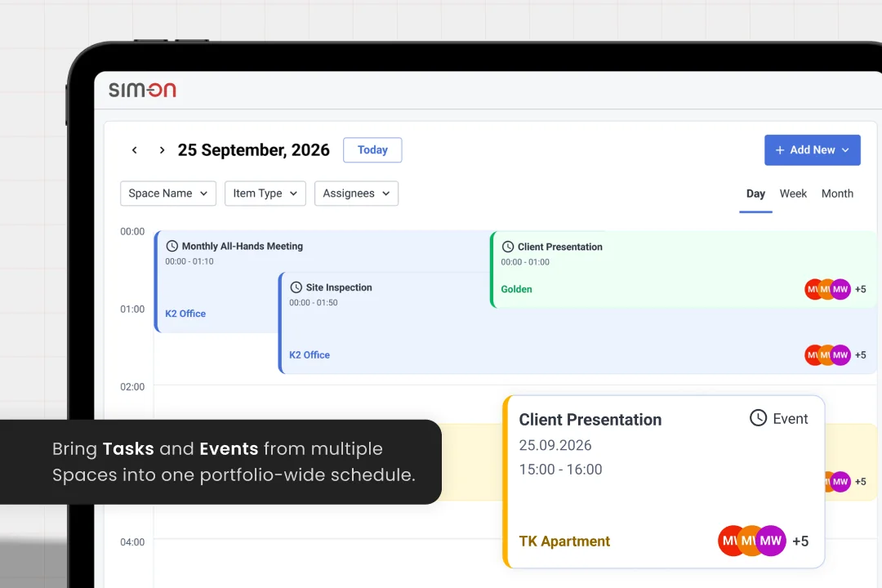Click the Today button
This screenshot has width=882, height=588.
click(372, 150)
